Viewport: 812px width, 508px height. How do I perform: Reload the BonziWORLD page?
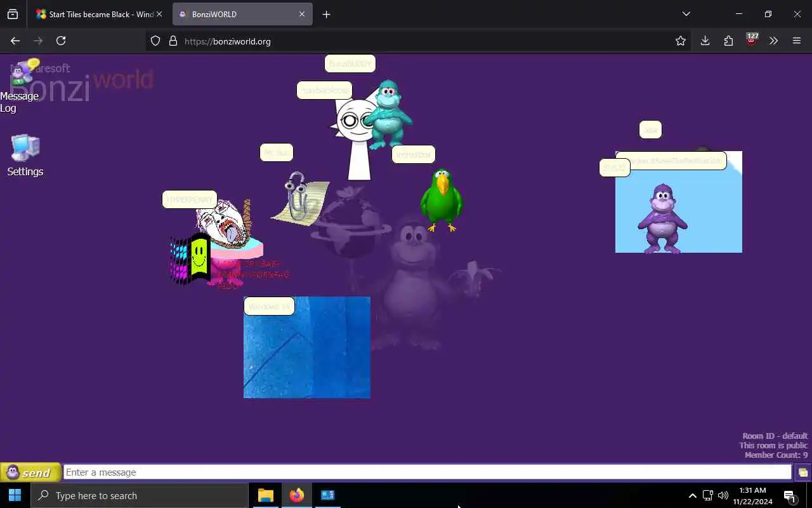(x=61, y=41)
